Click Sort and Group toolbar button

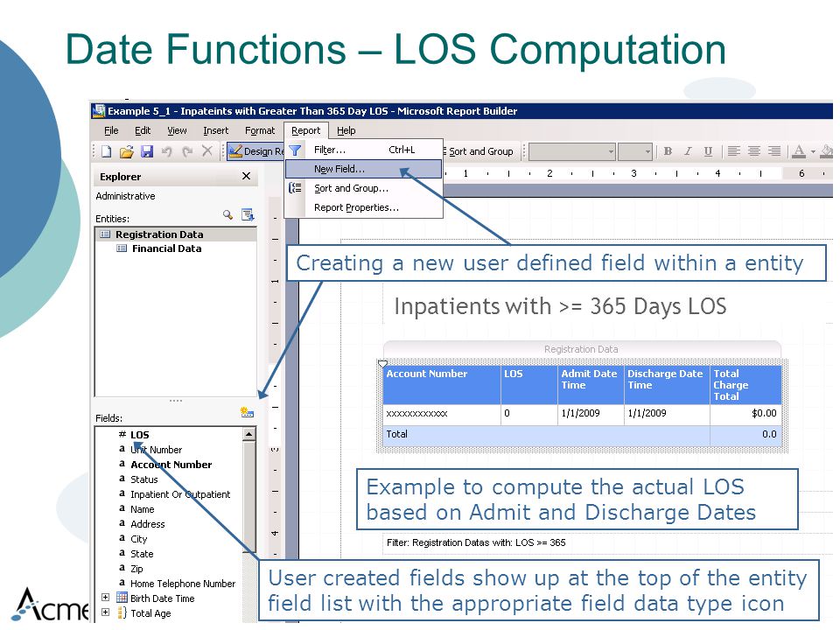[479, 151]
